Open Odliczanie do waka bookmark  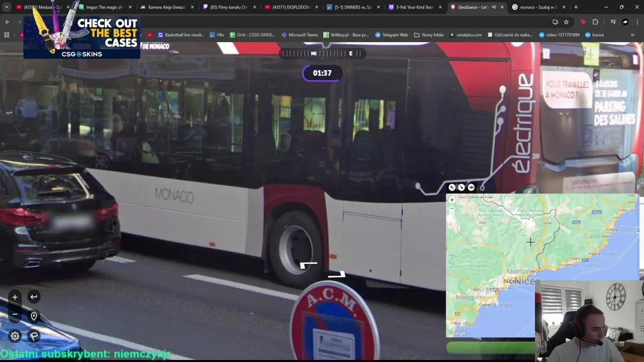click(x=510, y=35)
